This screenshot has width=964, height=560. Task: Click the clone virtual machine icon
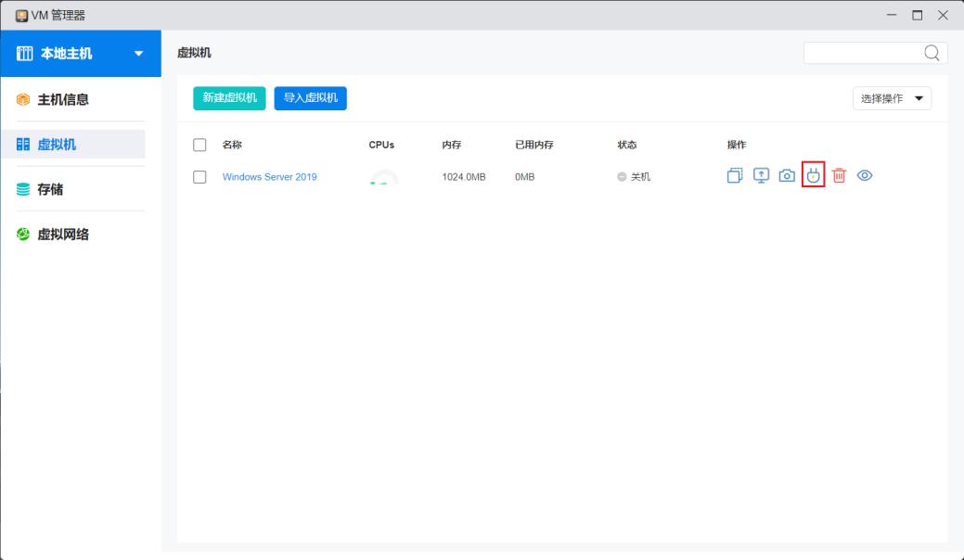coord(735,175)
